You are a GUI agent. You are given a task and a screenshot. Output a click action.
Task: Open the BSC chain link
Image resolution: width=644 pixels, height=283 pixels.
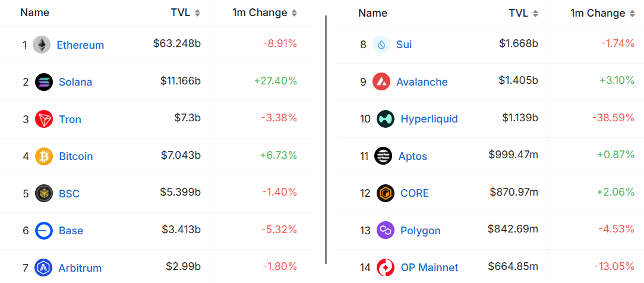pyautogui.click(x=70, y=193)
